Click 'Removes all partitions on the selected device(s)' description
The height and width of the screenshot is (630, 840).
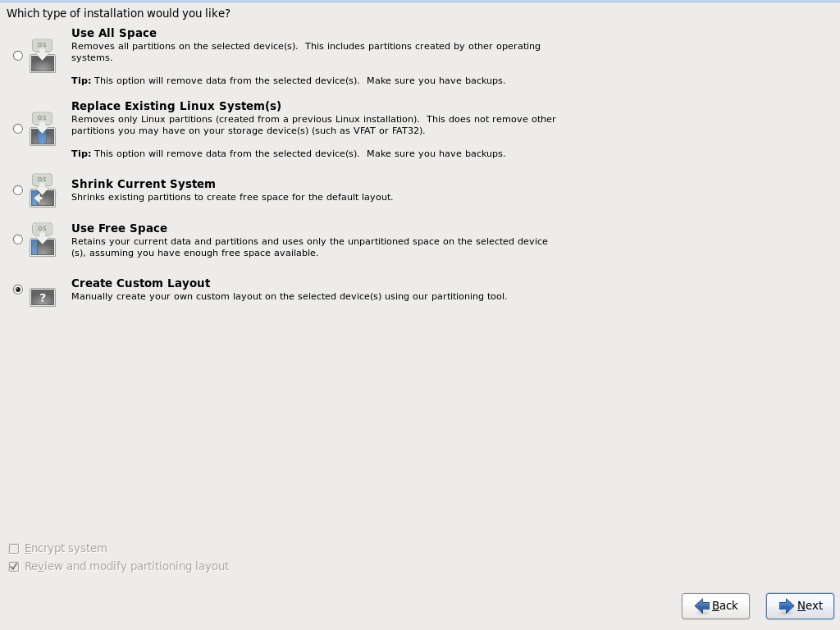click(x=305, y=52)
